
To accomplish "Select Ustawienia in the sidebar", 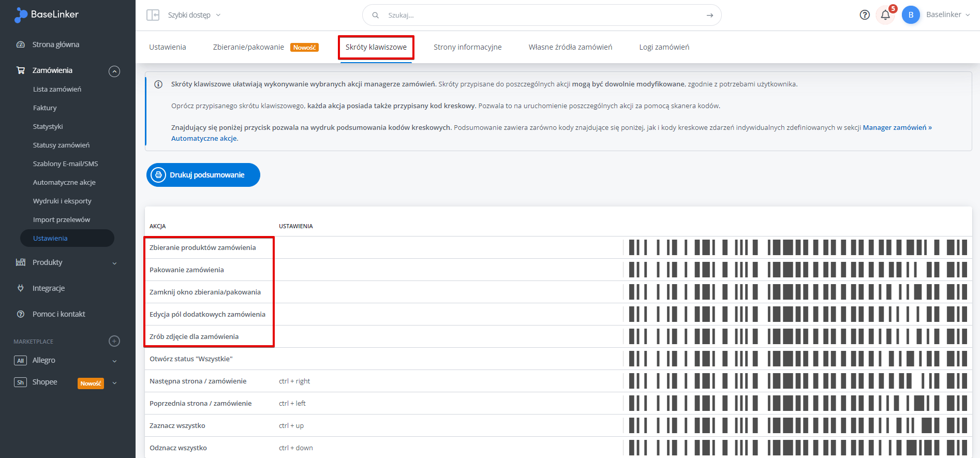I will click(67, 238).
